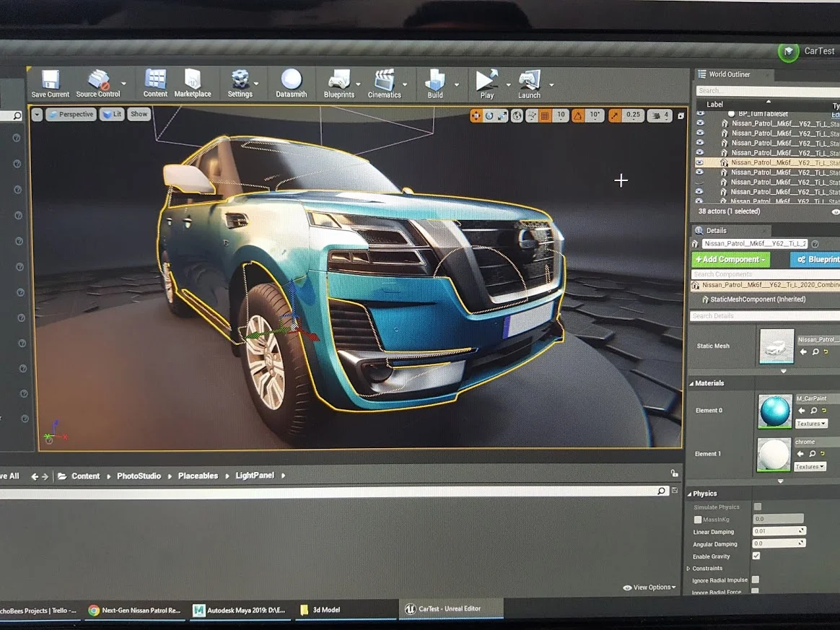Toggle world/local coordinate globe icon
This screenshot has height=630, width=840.
pyautogui.click(x=517, y=115)
